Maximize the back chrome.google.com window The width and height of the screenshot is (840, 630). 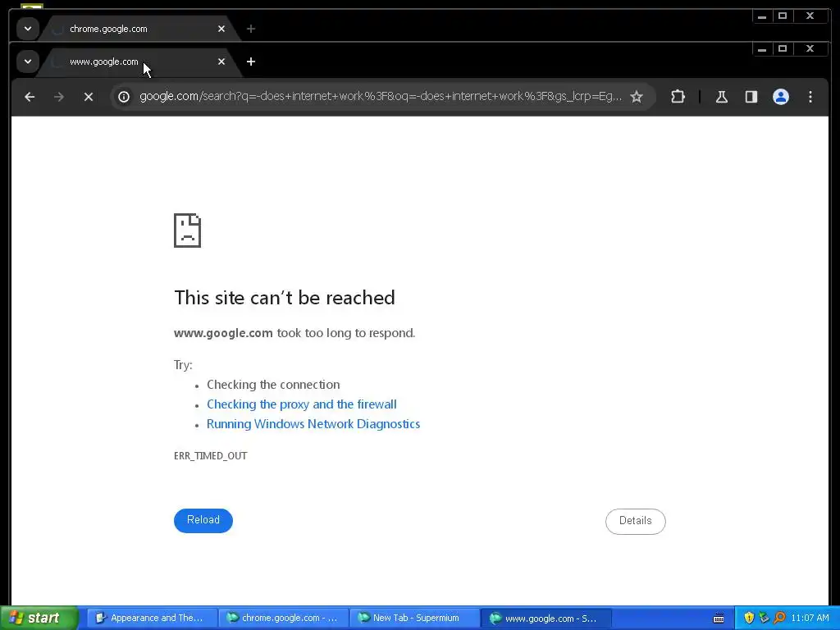click(x=782, y=16)
